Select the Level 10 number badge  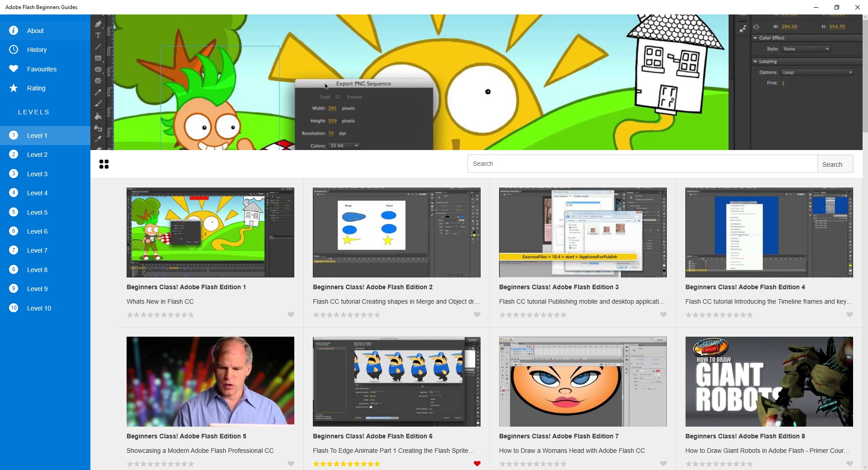point(14,308)
